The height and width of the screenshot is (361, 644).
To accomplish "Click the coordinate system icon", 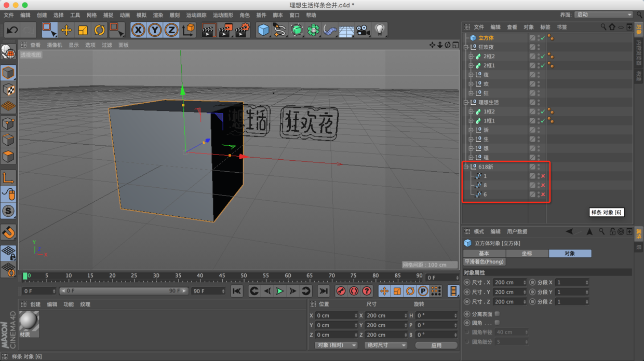I will pos(189,30).
